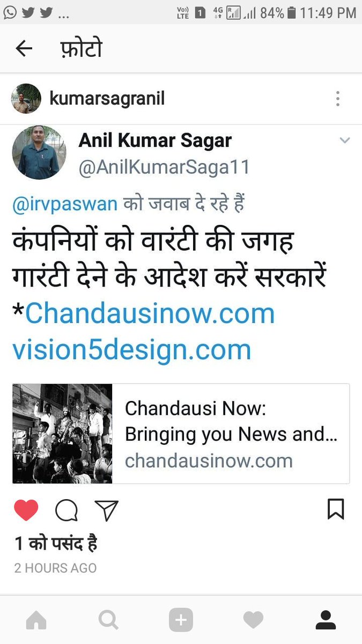362x644 pixels.
Task: Open the Profile tab person icon
Action: 326,620
